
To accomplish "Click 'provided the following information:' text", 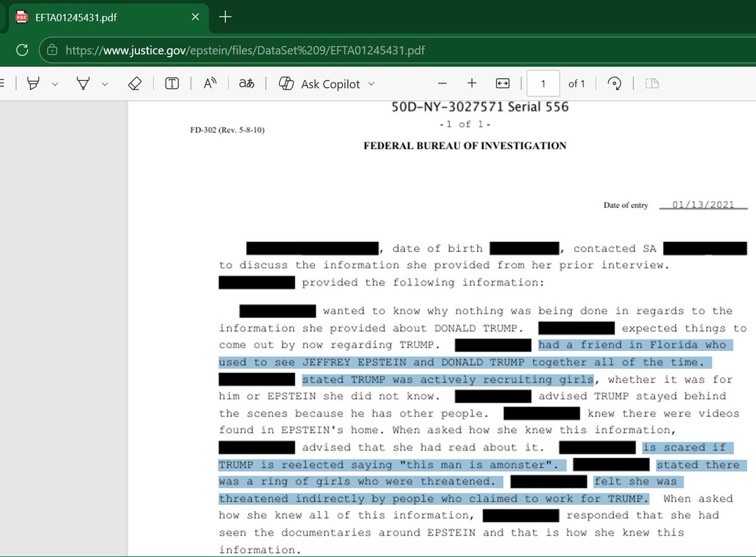I will click(x=422, y=282).
